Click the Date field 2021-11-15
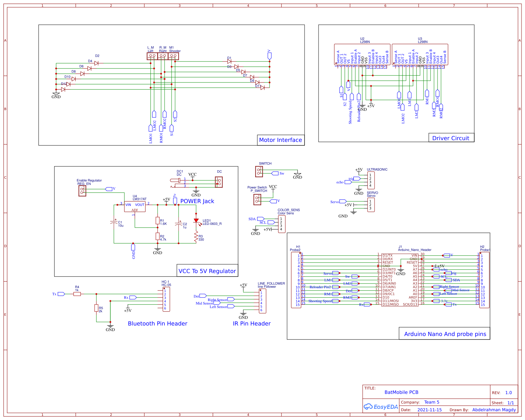The height and width of the screenshot is (420, 525). (429, 410)
